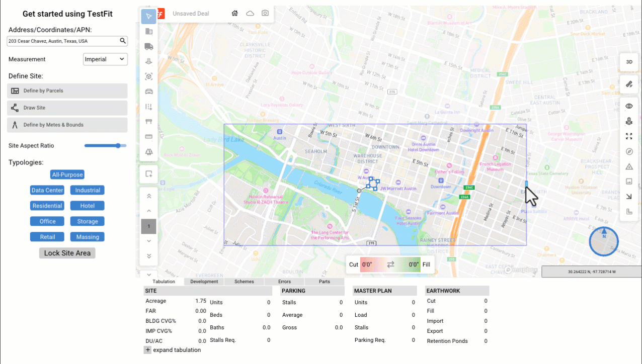This screenshot has width=642, height=364.
Task: Toggle visibility with the eye icon
Action: tap(629, 106)
